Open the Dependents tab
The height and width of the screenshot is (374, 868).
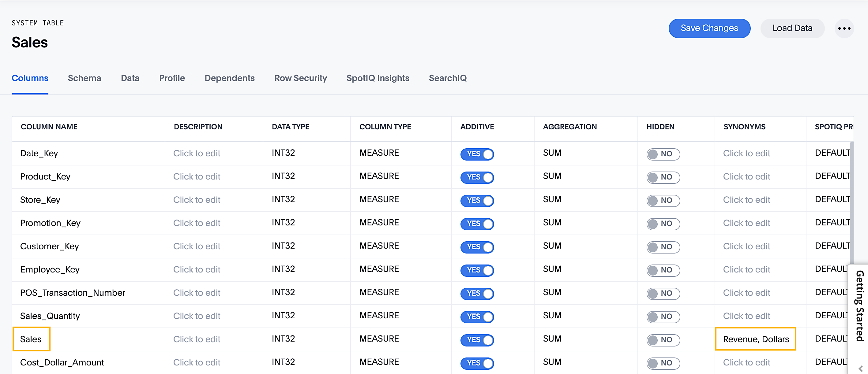pyautogui.click(x=229, y=78)
